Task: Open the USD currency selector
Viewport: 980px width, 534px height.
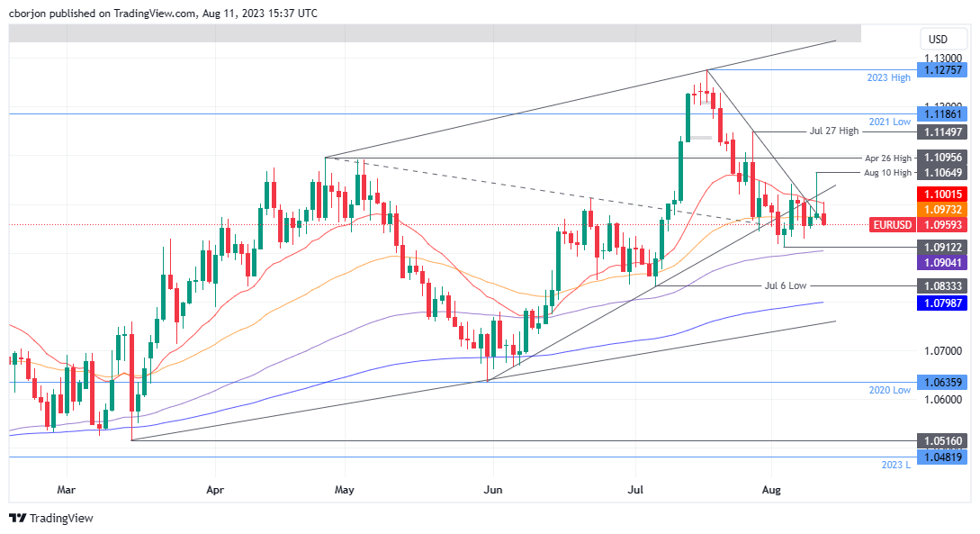Action: pos(938,40)
